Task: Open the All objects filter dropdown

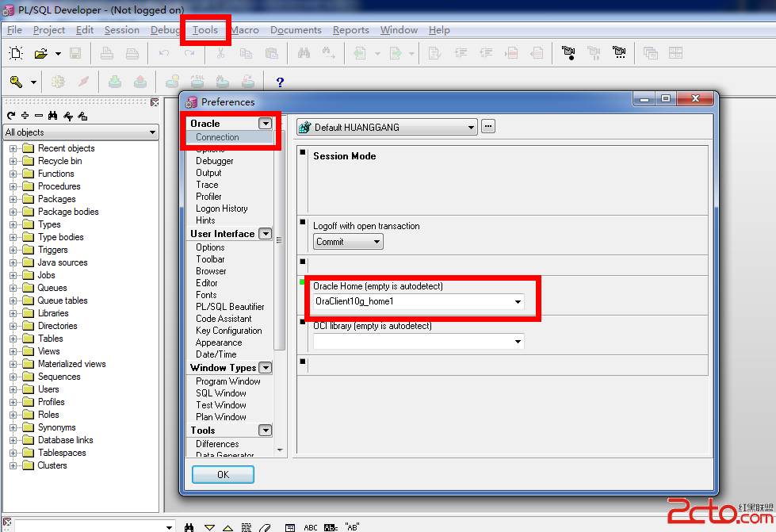Action: [152, 132]
